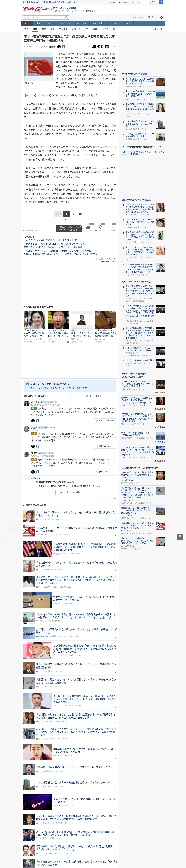This screenshot has height=868, width=186.
Task: Click the 新しい視点 exclamation reaction
Action: coord(112,227)
